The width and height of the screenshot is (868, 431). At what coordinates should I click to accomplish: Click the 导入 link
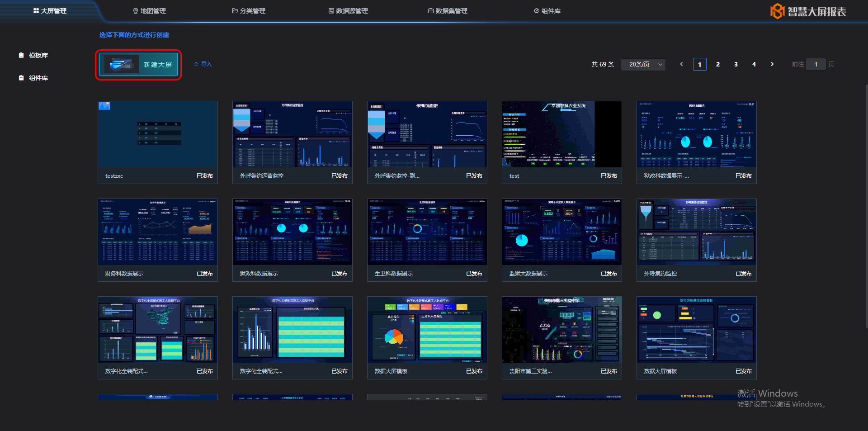tap(203, 64)
